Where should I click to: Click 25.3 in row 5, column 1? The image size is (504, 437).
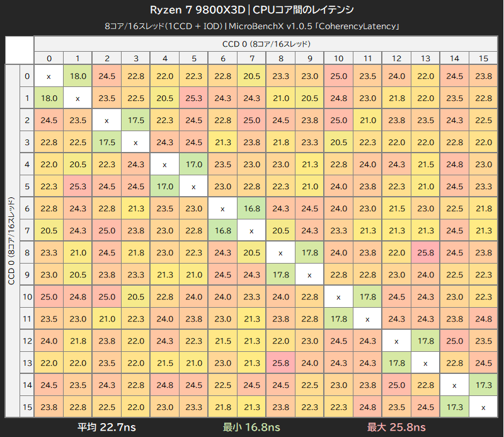(x=77, y=186)
